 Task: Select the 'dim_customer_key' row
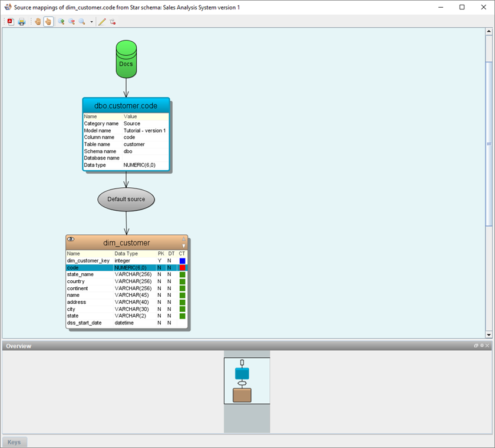coord(127,261)
